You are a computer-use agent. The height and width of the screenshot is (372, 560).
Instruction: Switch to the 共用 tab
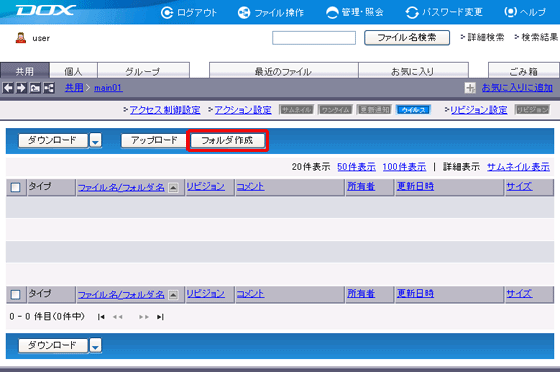pyautogui.click(x=25, y=71)
